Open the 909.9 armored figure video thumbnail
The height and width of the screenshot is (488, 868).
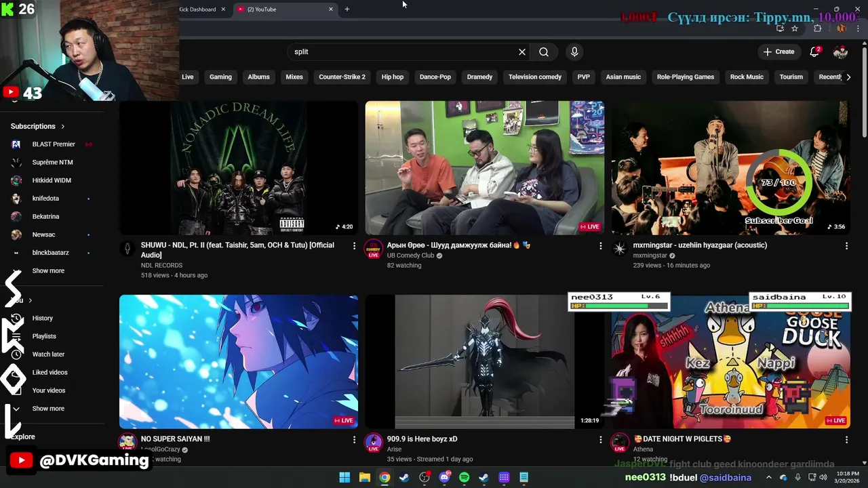(x=484, y=361)
